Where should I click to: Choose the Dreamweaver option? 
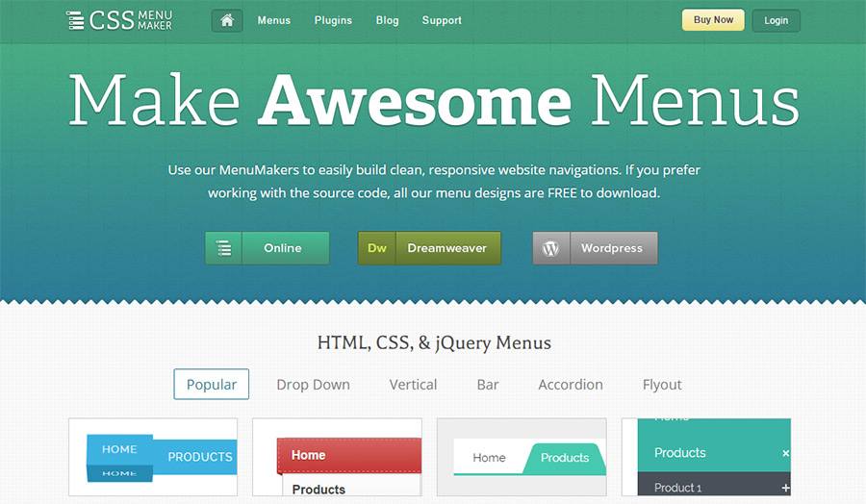pyautogui.click(x=429, y=248)
